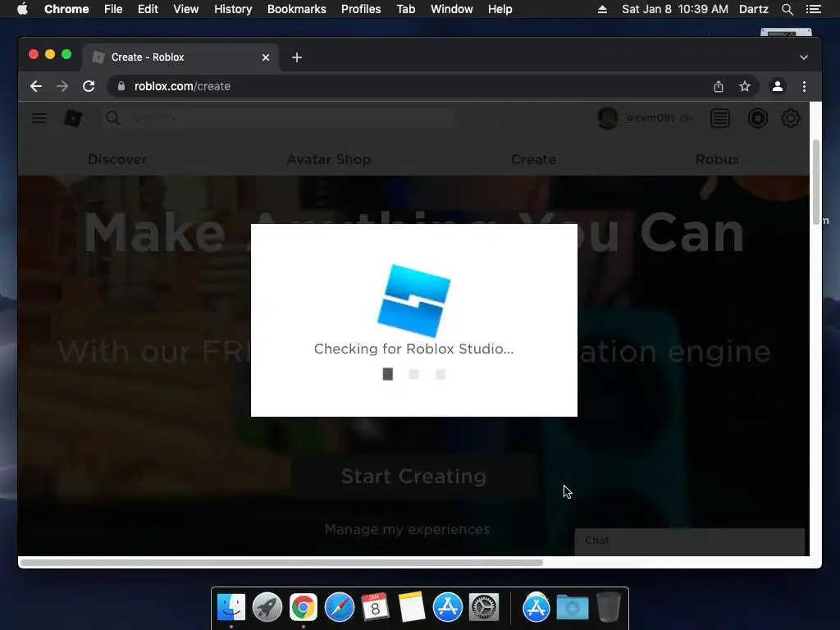Open the Edit menu

tap(148, 9)
